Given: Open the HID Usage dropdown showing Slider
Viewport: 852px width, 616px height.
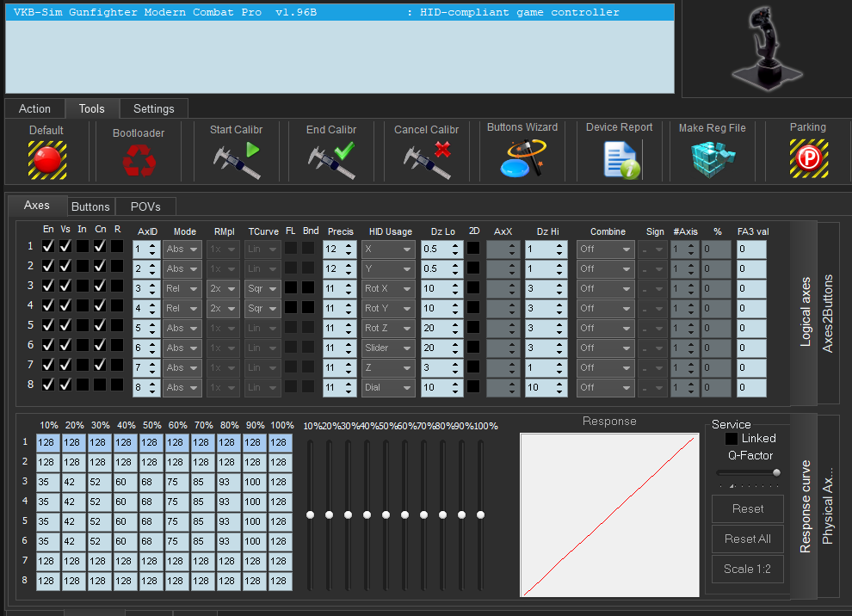Looking at the screenshot, I should 388,348.
